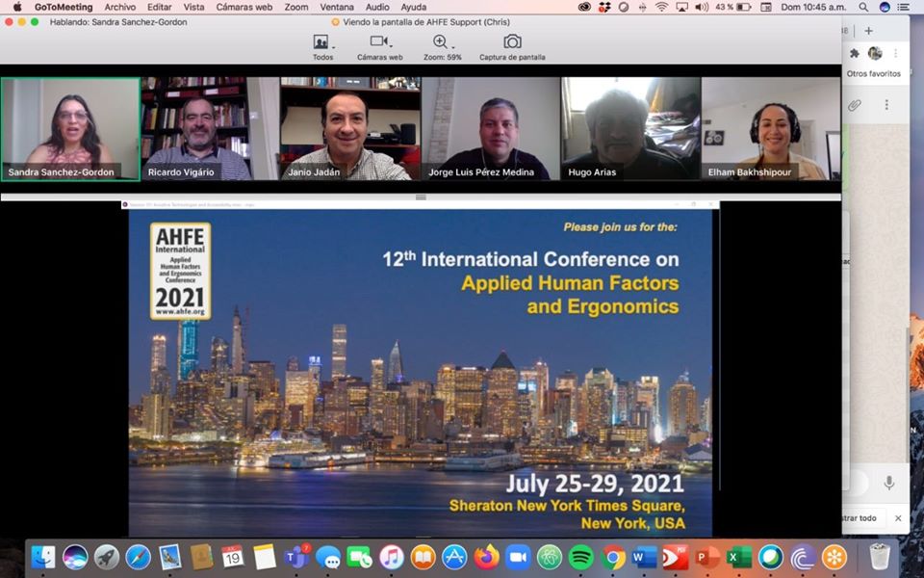924x578 pixels.
Task: Open PowerPoint from the dock
Action: (x=707, y=557)
